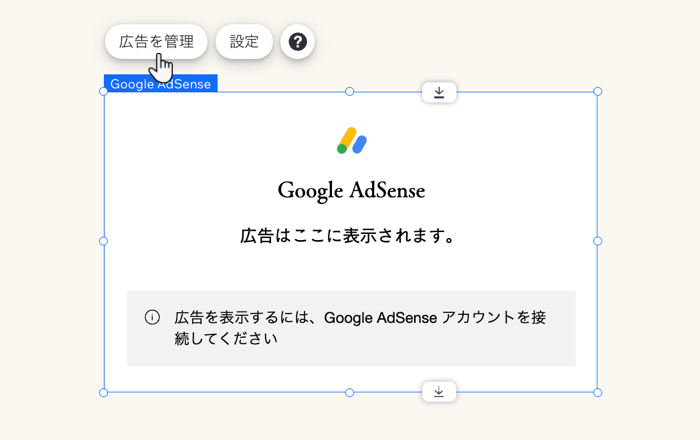700x440 pixels.
Task: Click the top download arrow handle icon
Action: [439, 92]
